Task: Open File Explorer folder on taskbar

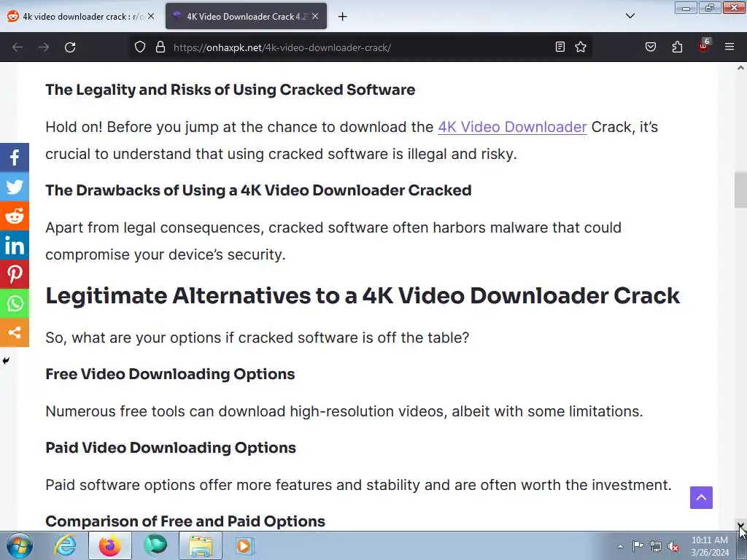Action: [x=201, y=545]
